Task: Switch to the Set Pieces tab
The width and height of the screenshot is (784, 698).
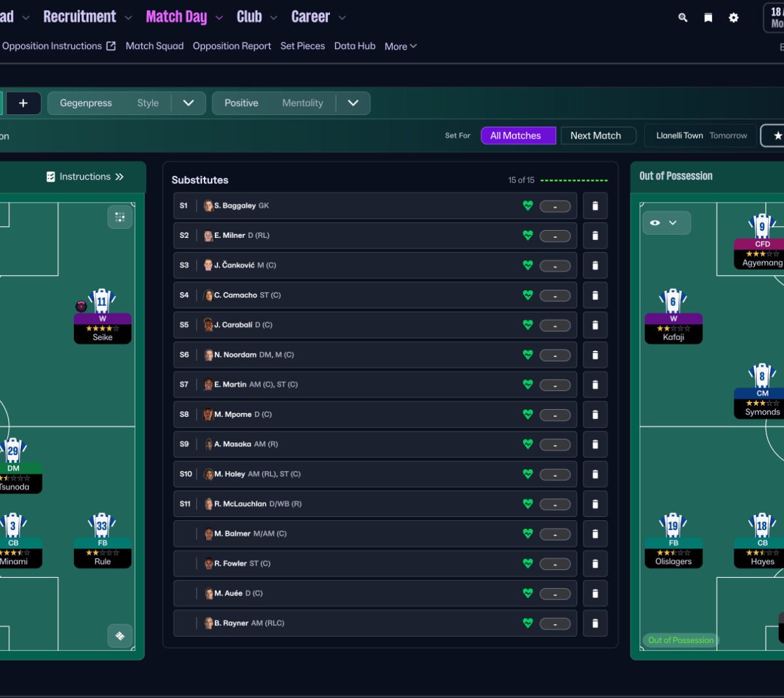Action: click(x=302, y=46)
